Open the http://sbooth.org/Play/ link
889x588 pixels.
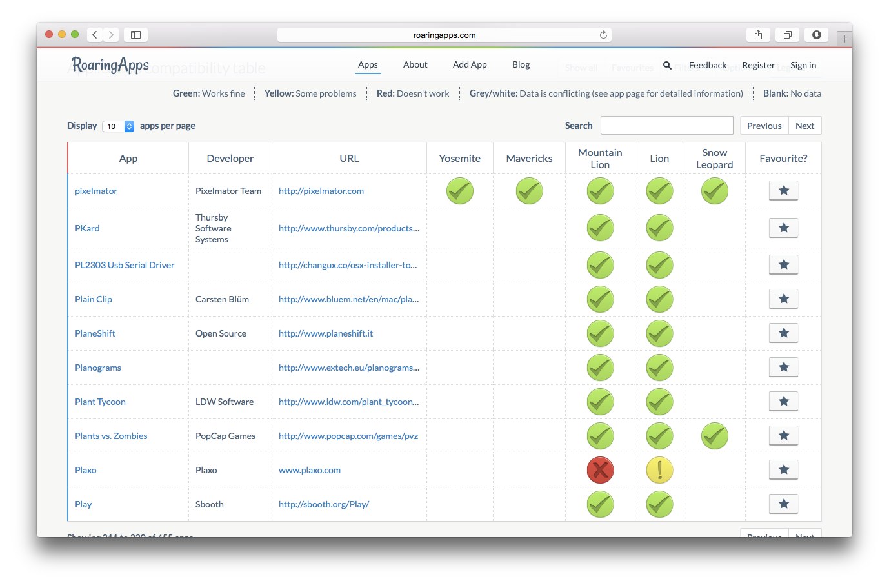coord(324,504)
